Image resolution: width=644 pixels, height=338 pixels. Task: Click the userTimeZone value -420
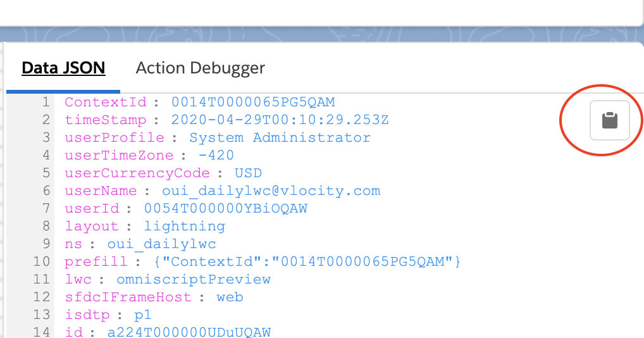[216, 155]
